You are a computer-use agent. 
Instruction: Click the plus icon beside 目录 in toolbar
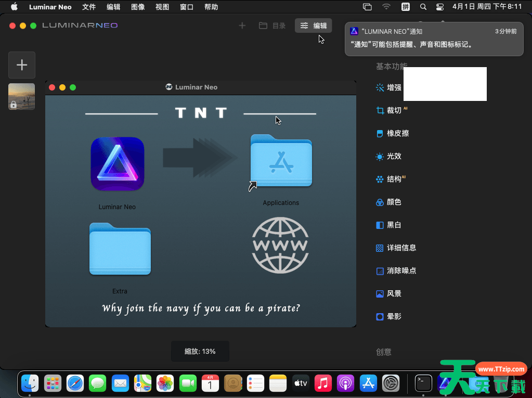coord(242,25)
